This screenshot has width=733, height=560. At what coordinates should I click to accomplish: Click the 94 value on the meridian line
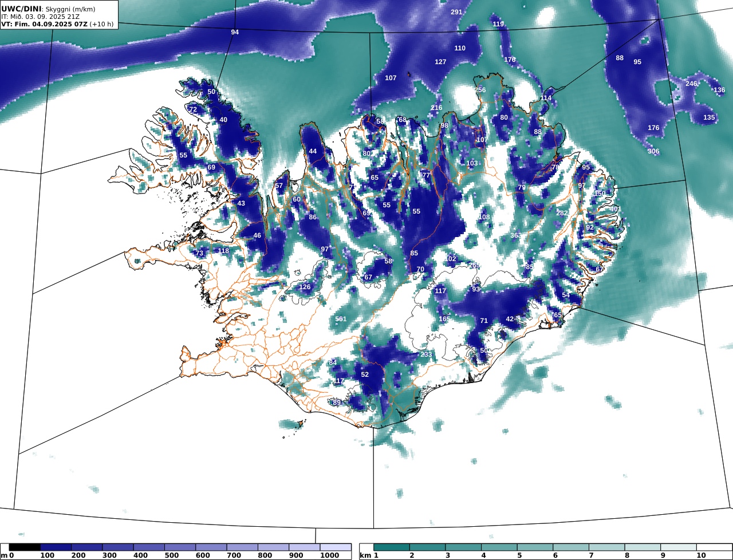click(235, 32)
